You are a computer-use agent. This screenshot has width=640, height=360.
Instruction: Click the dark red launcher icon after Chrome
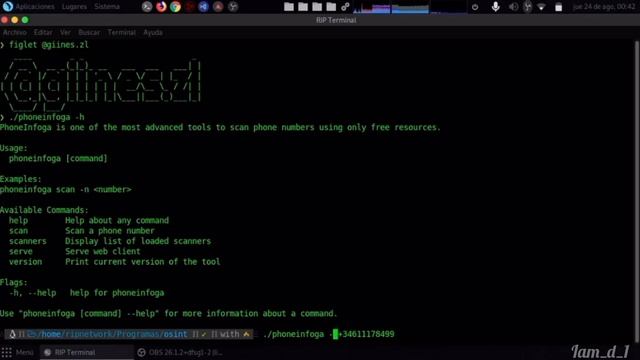[x=190, y=7]
